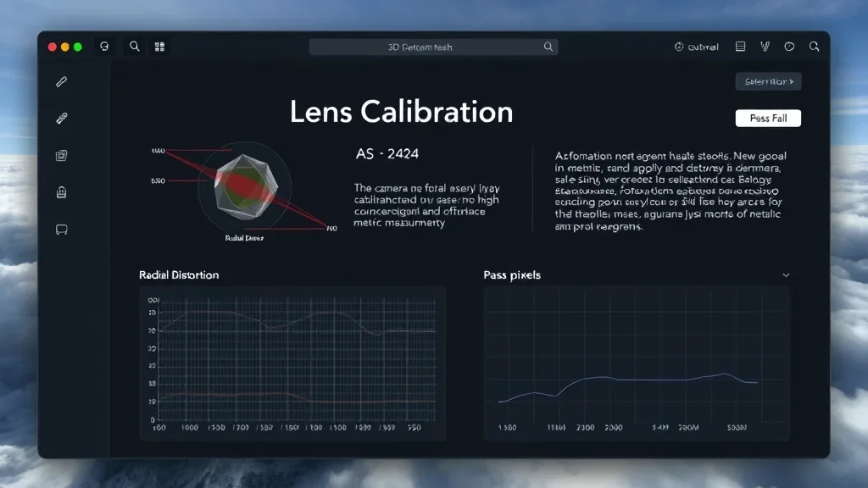Focus the center search field

[x=433, y=47]
